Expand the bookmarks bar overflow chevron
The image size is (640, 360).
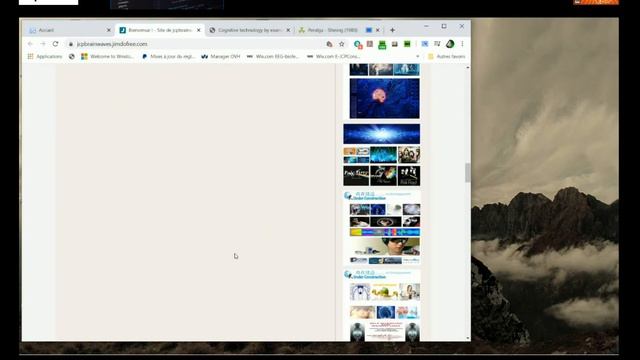[418, 56]
